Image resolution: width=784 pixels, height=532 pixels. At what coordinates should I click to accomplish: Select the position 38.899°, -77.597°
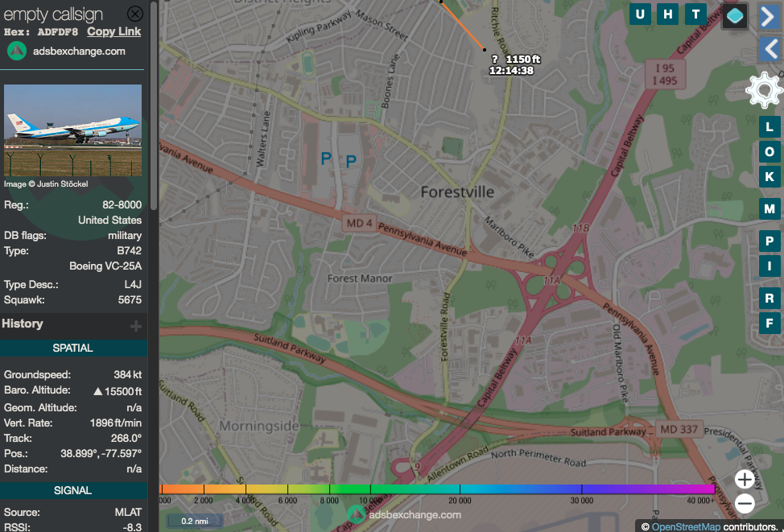point(101,453)
